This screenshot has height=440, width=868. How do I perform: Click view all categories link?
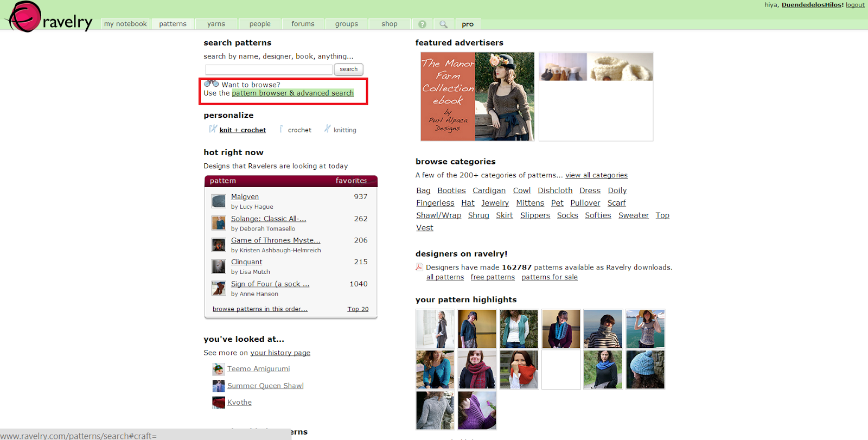(x=596, y=175)
